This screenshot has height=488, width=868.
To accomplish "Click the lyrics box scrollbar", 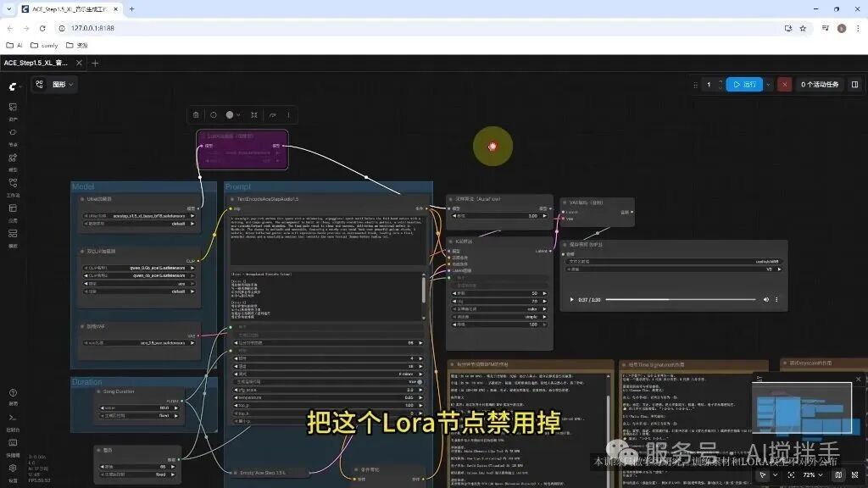I will [424, 291].
